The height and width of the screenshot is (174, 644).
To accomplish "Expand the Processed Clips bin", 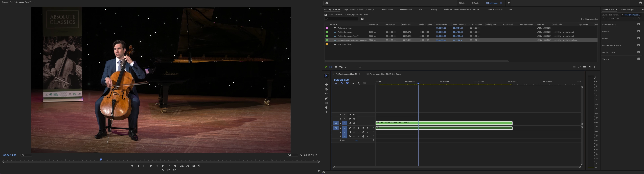I will [331, 44].
